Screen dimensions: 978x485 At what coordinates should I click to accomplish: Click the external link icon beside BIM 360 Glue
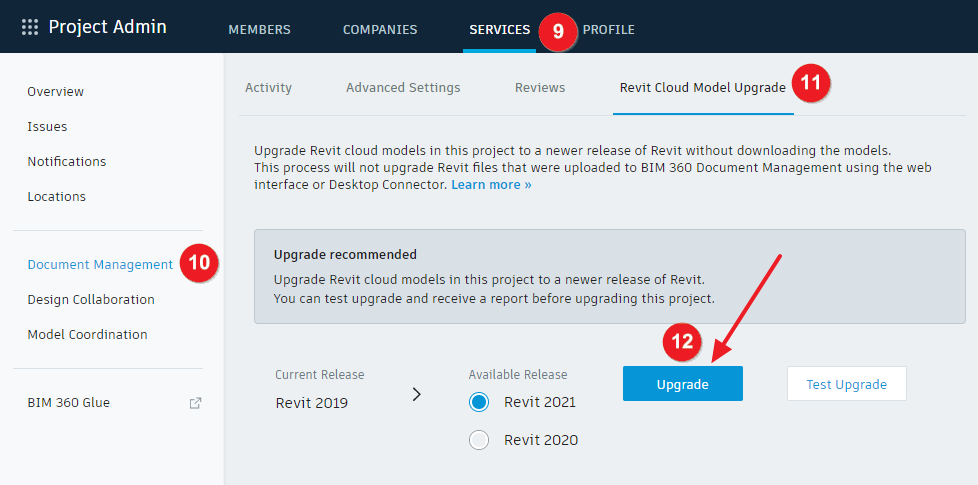coord(195,403)
